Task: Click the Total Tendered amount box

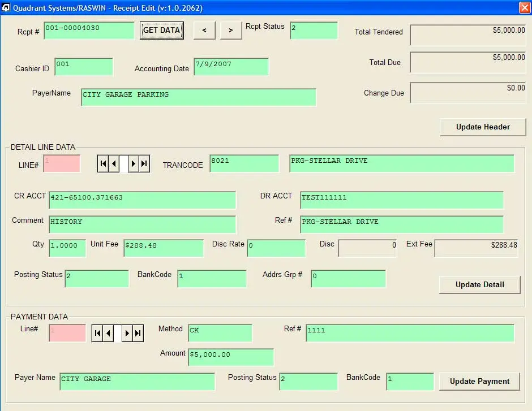Action: pyautogui.click(x=468, y=35)
